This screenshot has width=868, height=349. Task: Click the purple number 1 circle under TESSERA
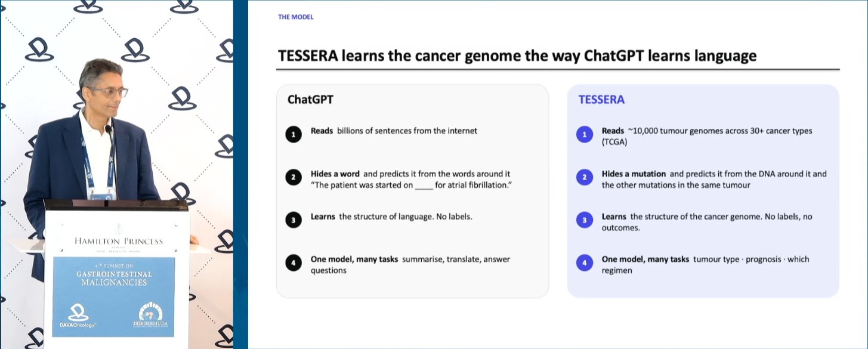tap(584, 135)
